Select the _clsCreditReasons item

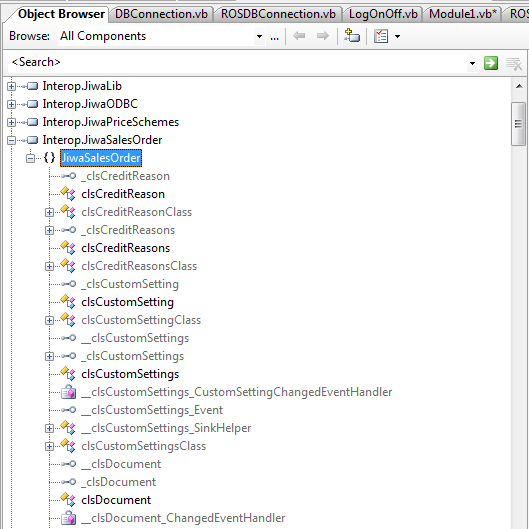(128, 230)
